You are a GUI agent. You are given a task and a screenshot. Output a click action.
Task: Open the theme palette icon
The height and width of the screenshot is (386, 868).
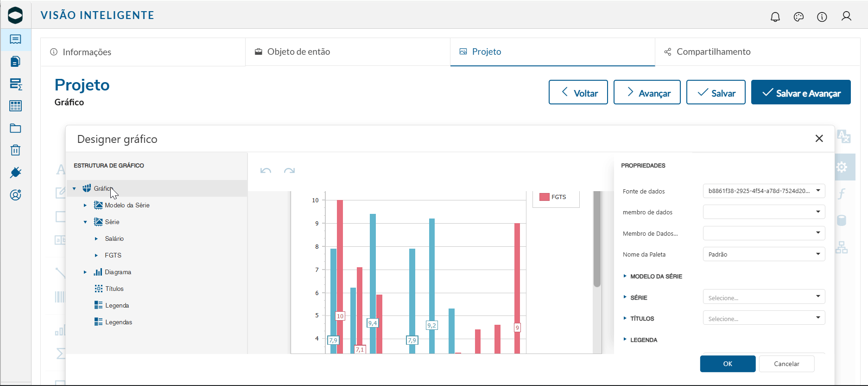(798, 17)
